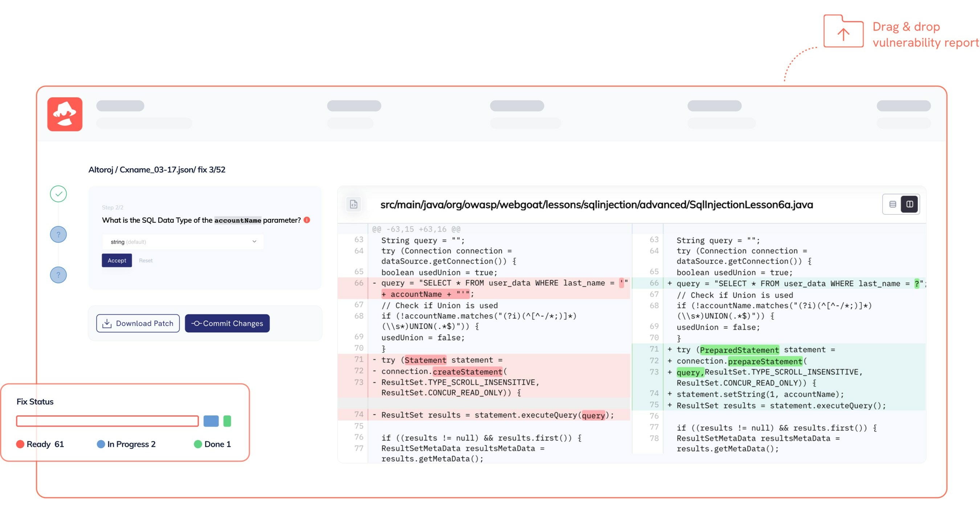Click the Accept button
The width and height of the screenshot is (980, 513).
point(117,260)
